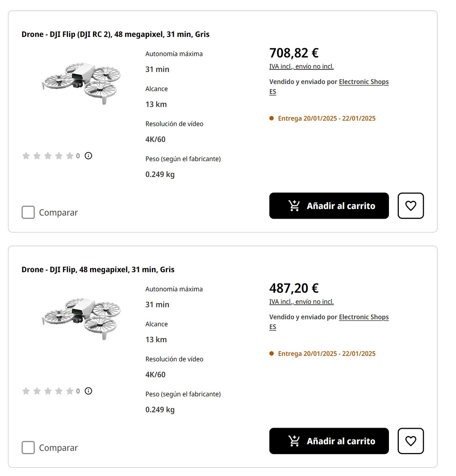
Task: Open rating info icon for DJI RC 2 drone
Action: tap(89, 156)
